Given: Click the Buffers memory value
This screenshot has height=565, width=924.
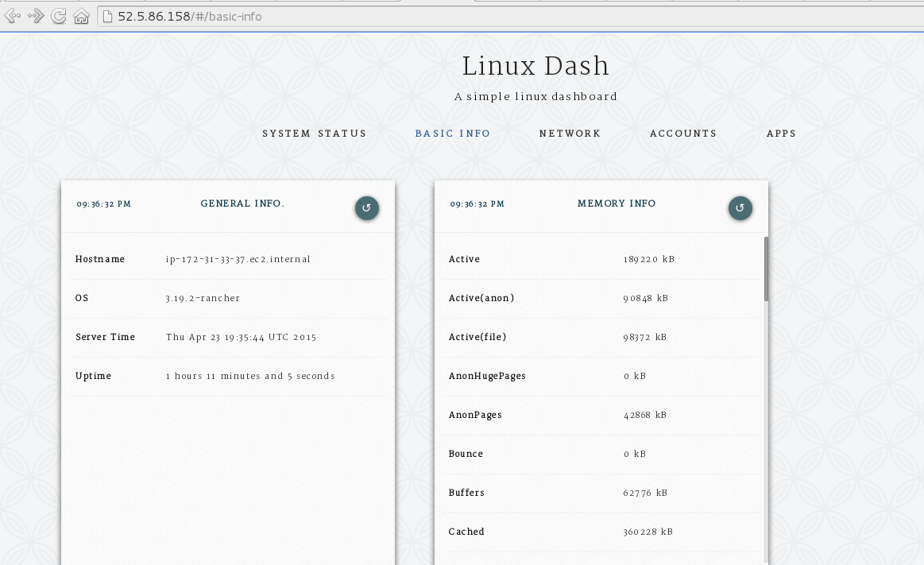Looking at the screenshot, I should [x=645, y=493].
